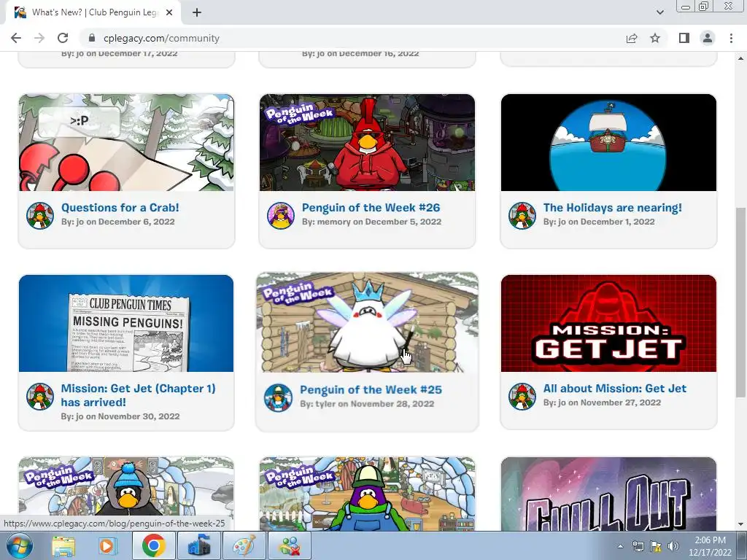
Task: Open the Windows Start button
Action: click(x=19, y=545)
